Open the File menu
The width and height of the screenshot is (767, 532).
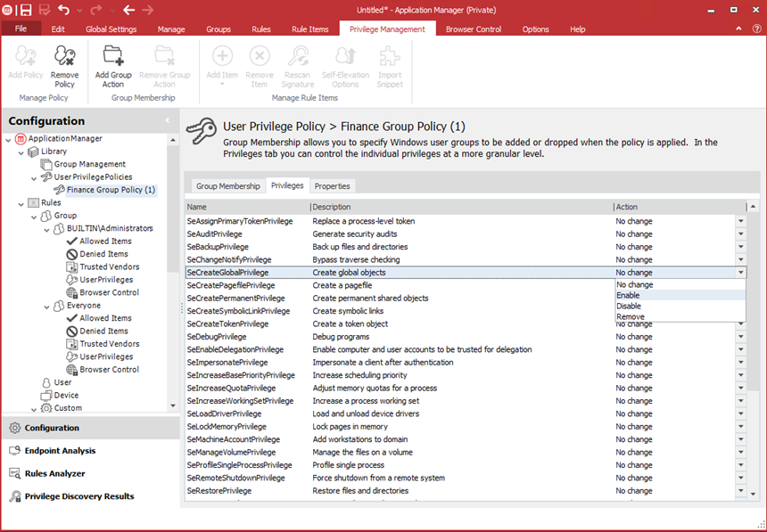click(x=21, y=29)
